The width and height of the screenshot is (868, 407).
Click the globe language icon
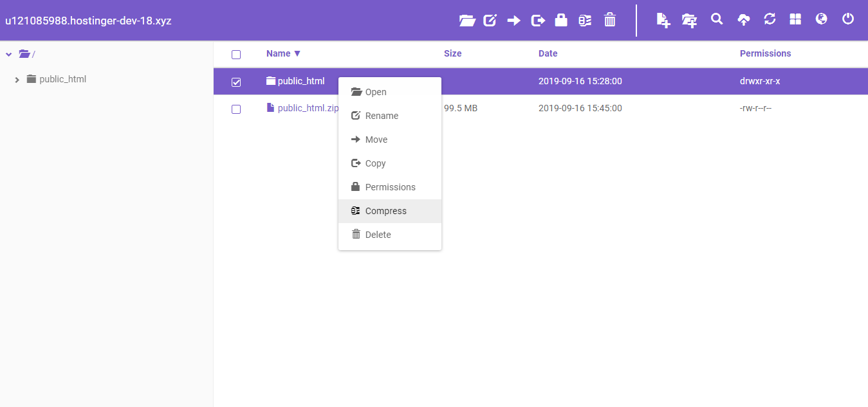(821, 19)
